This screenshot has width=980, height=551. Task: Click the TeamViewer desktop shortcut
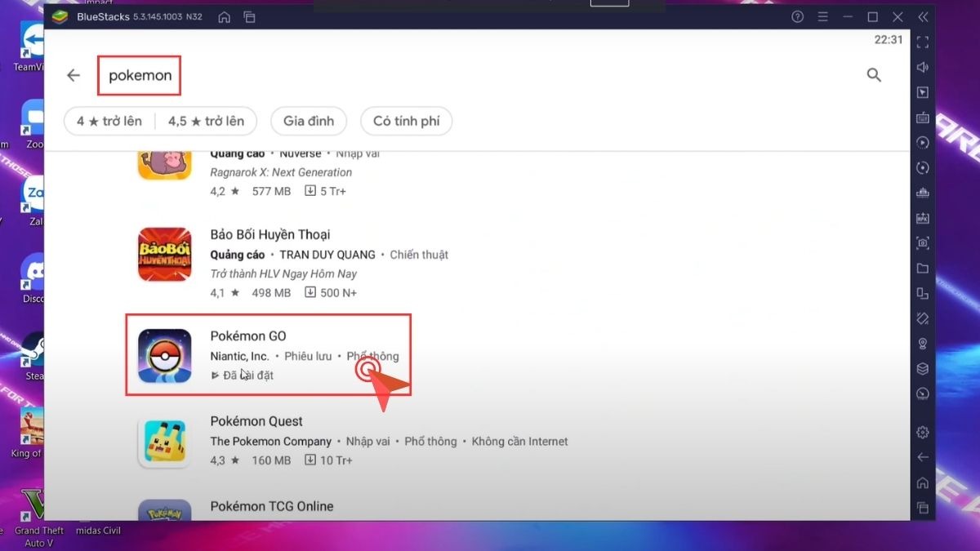[x=31, y=46]
